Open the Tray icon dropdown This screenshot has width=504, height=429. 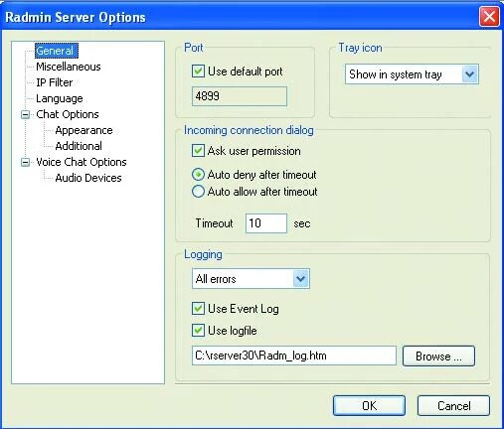coord(412,74)
